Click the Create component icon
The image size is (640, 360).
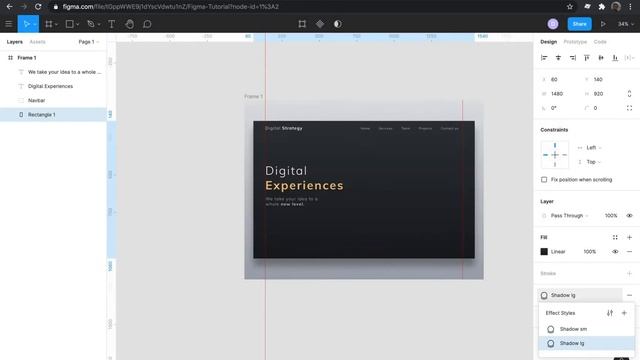[320, 24]
